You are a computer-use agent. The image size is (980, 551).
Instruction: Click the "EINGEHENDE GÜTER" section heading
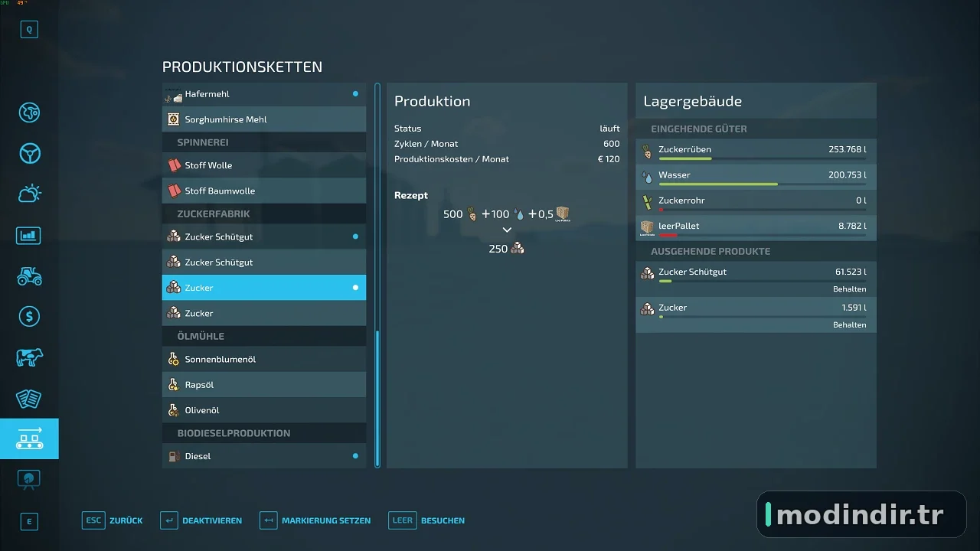tap(699, 129)
